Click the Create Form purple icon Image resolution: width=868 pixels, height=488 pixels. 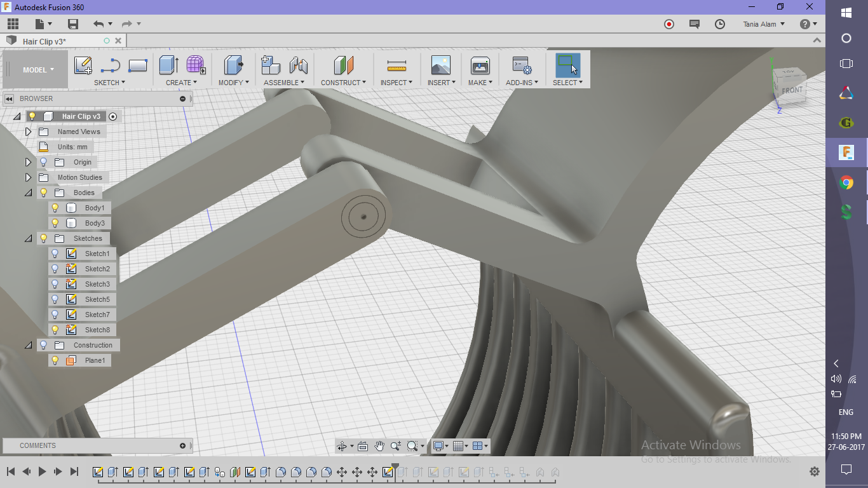pos(196,65)
